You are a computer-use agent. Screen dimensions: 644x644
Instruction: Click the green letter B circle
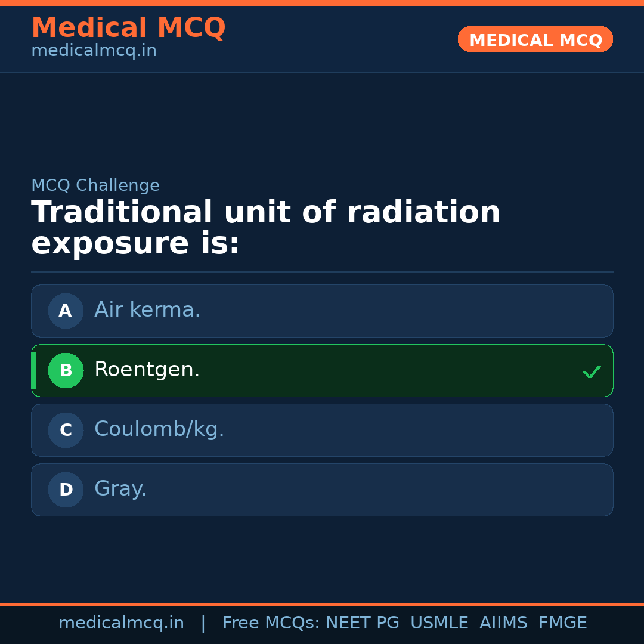click(66, 370)
